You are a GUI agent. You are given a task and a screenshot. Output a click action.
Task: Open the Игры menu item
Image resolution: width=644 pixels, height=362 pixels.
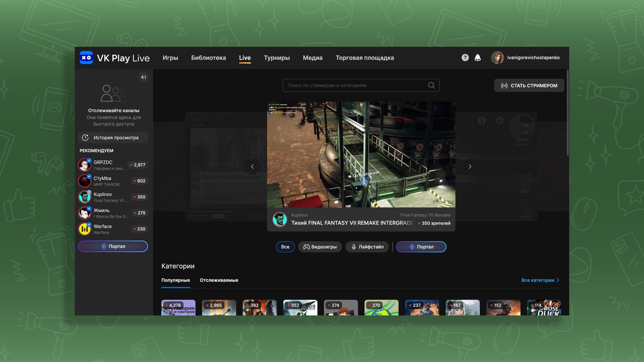[x=170, y=58]
